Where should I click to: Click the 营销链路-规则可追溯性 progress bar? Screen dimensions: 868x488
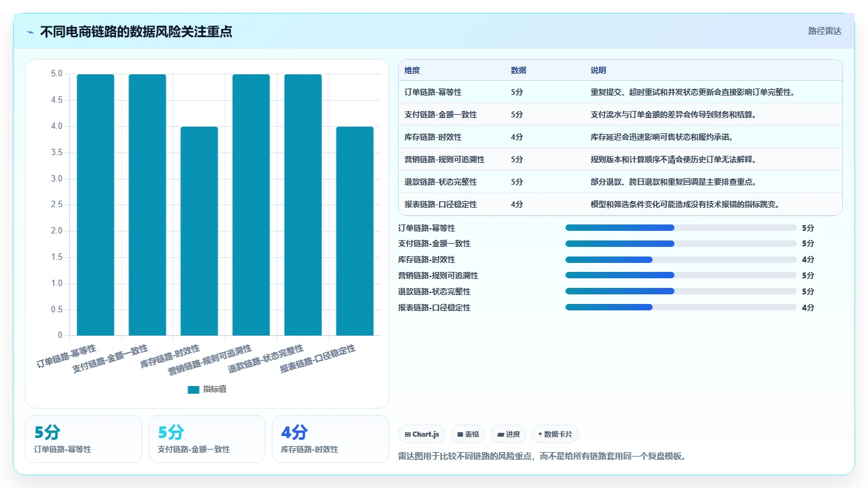[x=681, y=275]
